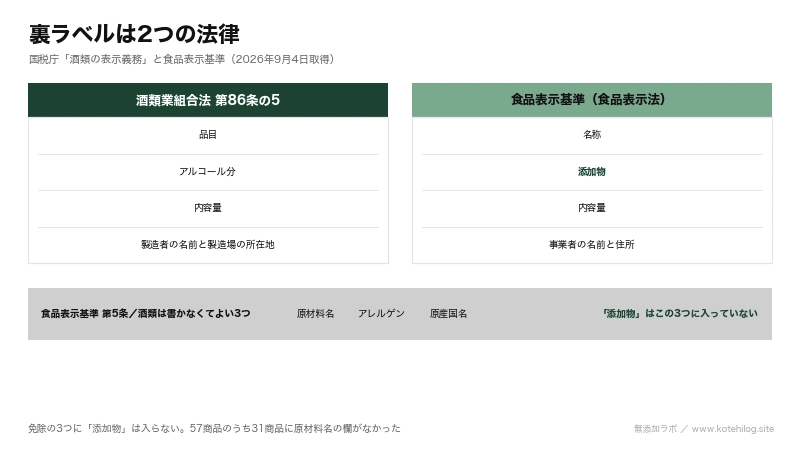The width and height of the screenshot is (800, 450).
Task: Click the note 「添加物」はこの3つに入っていない
Action: pos(680,314)
